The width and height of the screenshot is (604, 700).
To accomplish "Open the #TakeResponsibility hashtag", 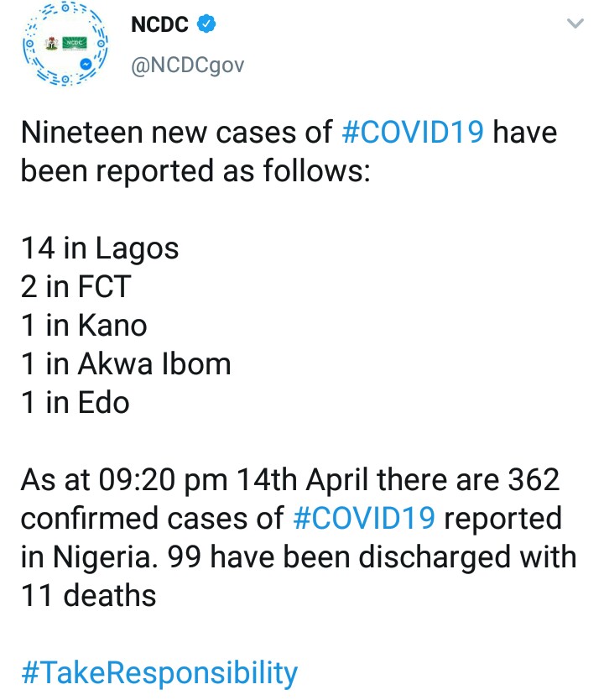I will pos(159,673).
